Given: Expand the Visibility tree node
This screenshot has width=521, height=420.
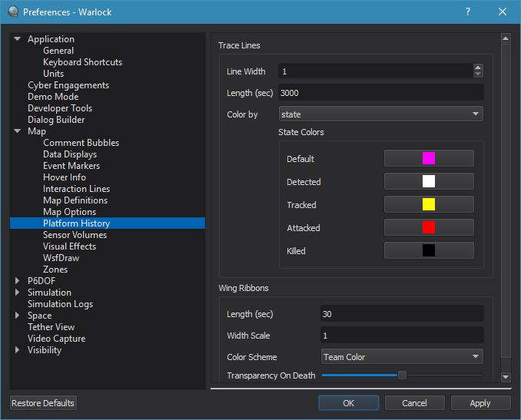Looking at the screenshot, I should [17, 349].
